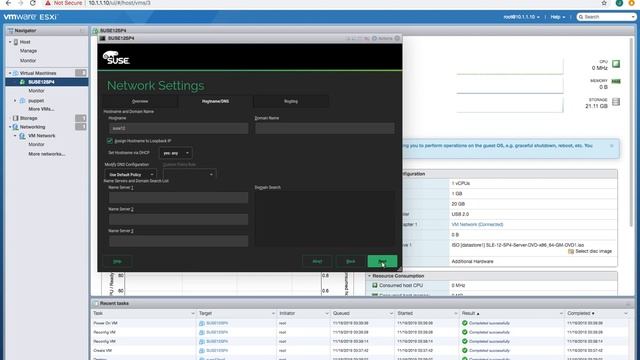Click the ESXi header Search box
The width and height of the screenshot is (640, 360).
(607, 17)
